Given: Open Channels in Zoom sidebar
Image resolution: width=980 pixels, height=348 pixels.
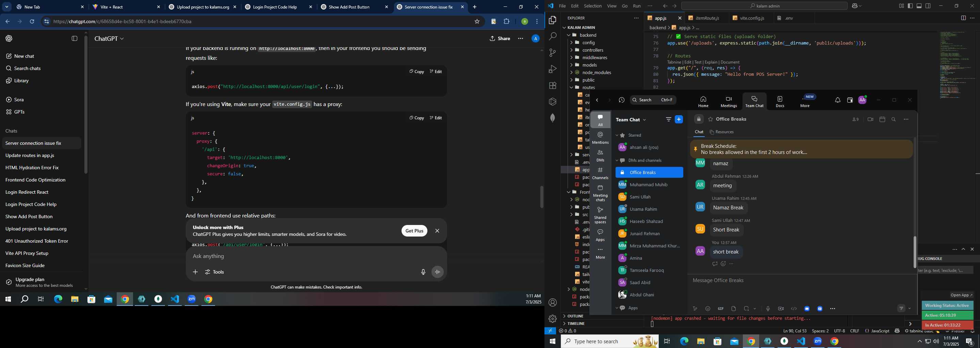Looking at the screenshot, I should pyautogui.click(x=600, y=173).
